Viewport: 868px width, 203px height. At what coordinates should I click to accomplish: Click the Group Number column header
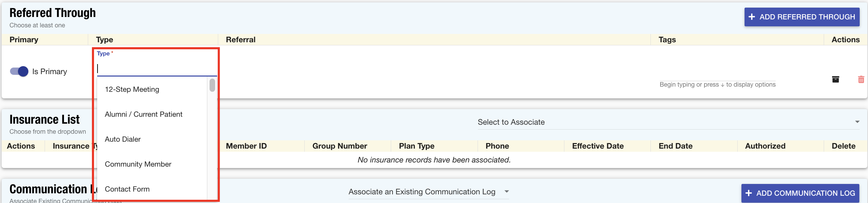point(340,146)
